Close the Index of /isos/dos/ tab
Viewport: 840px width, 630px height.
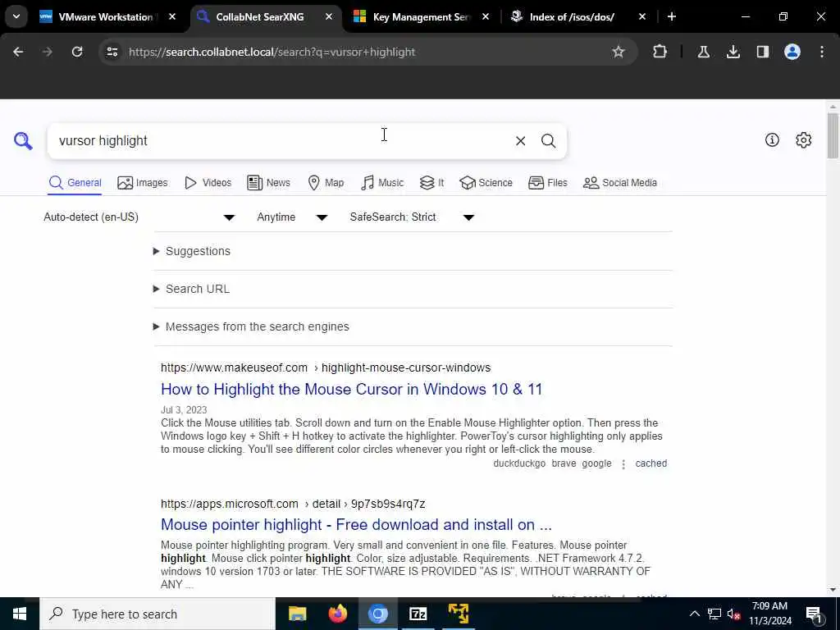pos(641,16)
